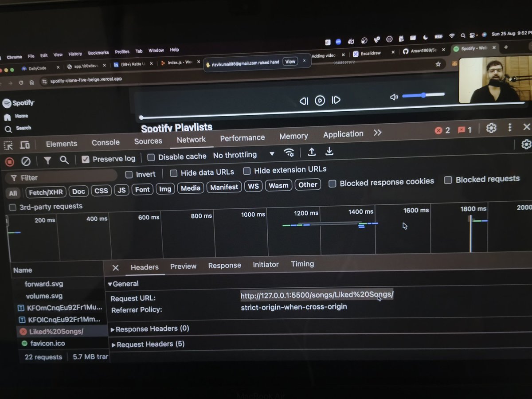Screen dimensions: 532x399
Task: Toggle the Preserve log checkbox
Action: tap(86, 159)
